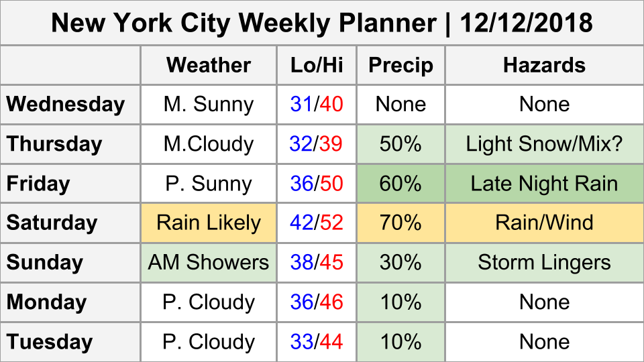This screenshot has width=644, height=362.
Task: Click the Hazards column header
Action: (x=544, y=65)
